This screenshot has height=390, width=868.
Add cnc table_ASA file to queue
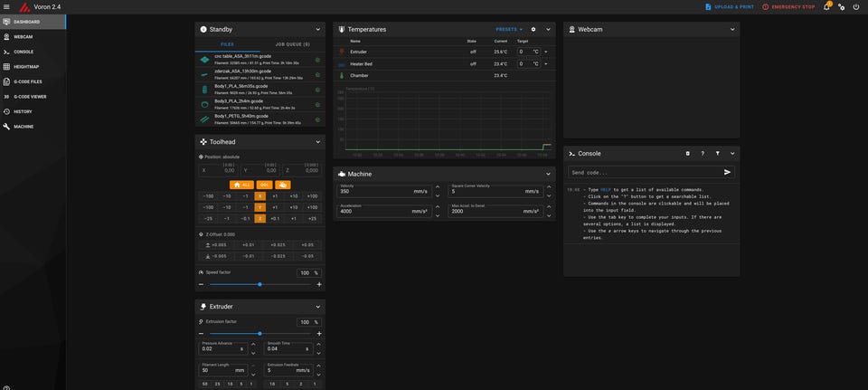click(317, 60)
